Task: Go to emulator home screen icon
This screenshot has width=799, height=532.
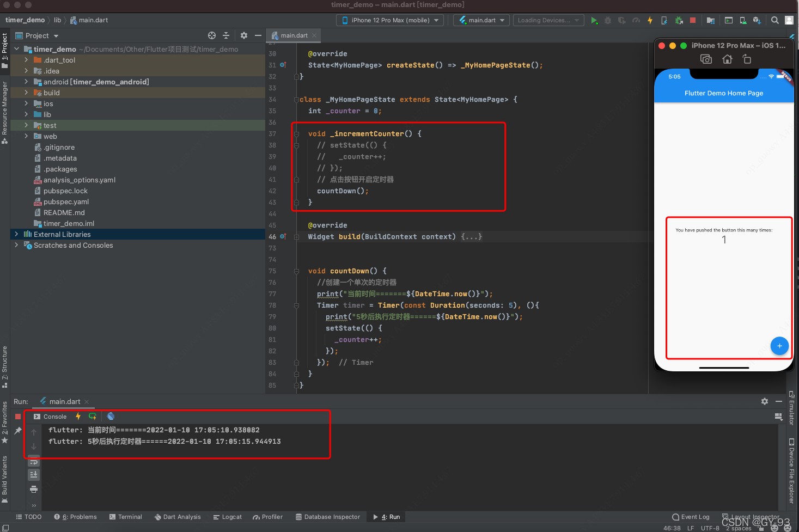Action: click(x=727, y=59)
